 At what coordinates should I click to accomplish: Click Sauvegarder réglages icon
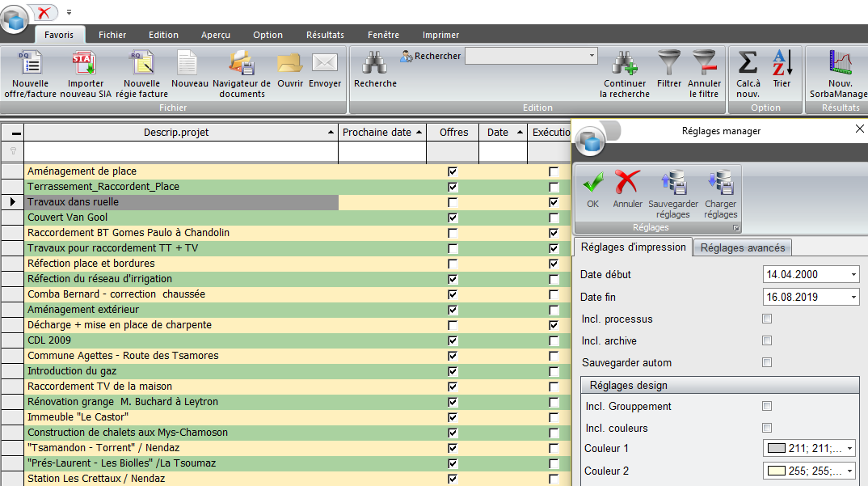pos(673,182)
